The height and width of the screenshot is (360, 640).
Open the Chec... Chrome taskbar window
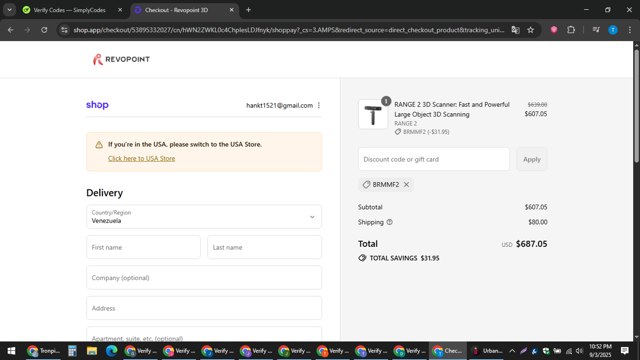pyautogui.click(x=448, y=351)
